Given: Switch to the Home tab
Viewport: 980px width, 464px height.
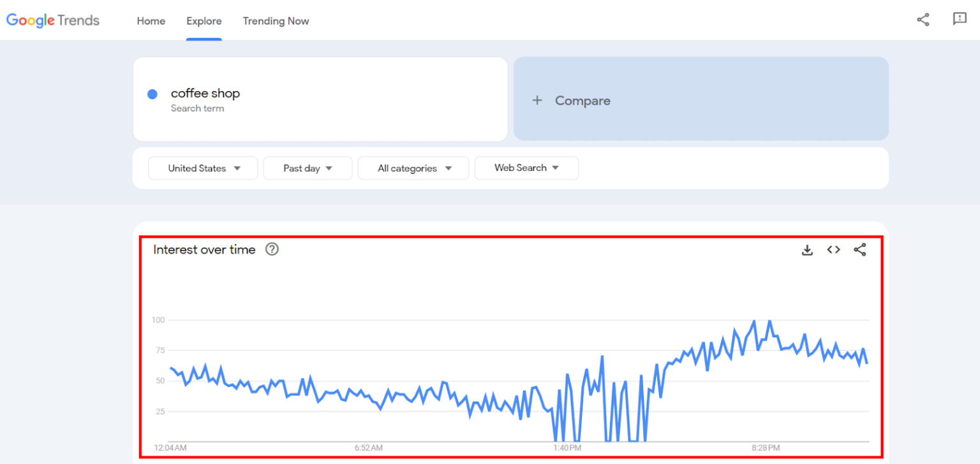Looking at the screenshot, I should [151, 21].
